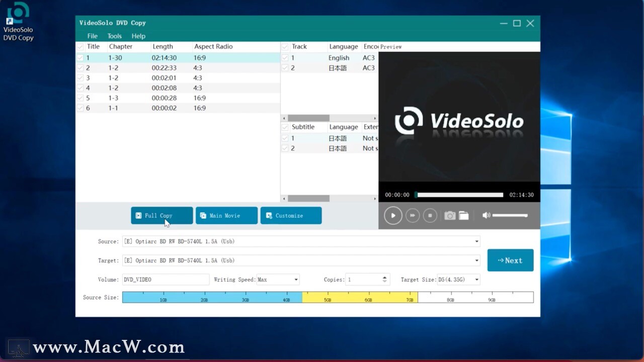Close the VideoSolo DVD Copy window

530,23
